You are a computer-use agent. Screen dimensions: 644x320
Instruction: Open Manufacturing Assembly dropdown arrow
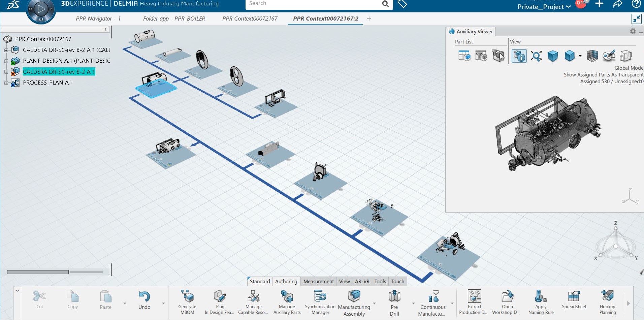[x=374, y=303]
